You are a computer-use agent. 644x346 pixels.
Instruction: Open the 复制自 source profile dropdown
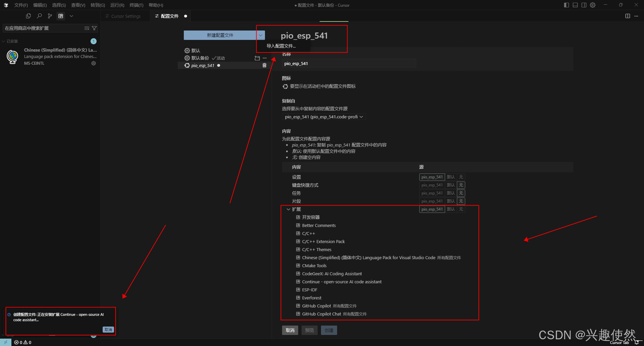pos(324,117)
